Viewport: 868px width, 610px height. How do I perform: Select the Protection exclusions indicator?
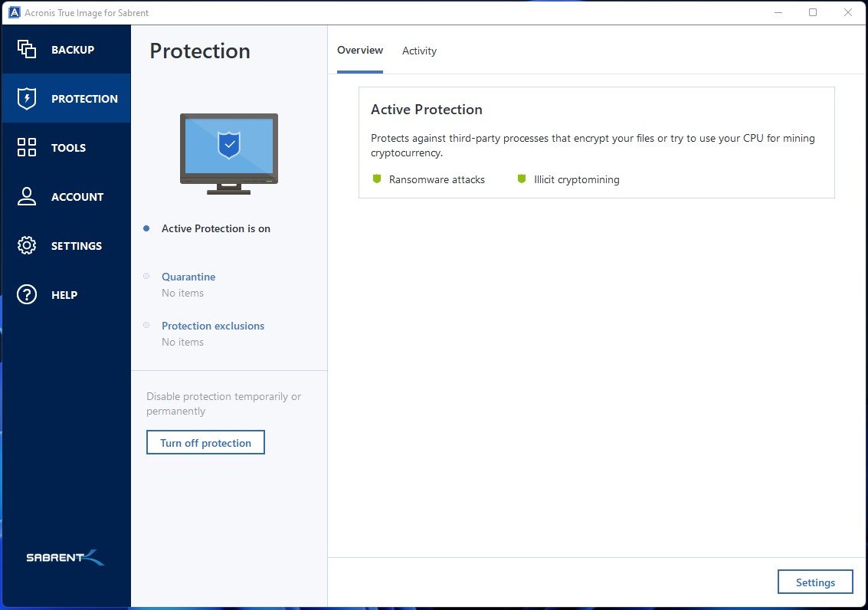tap(146, 326)
